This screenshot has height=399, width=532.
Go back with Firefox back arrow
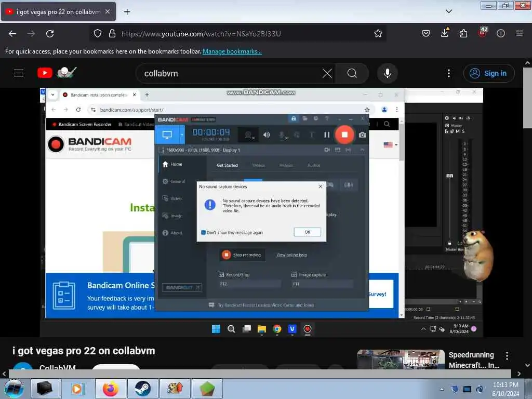click(12, 34)
